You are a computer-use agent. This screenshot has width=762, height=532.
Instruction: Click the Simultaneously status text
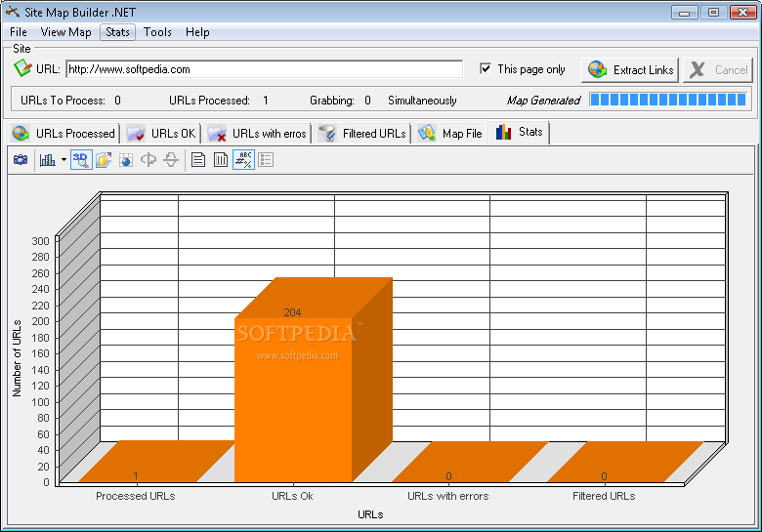point(422,101)
